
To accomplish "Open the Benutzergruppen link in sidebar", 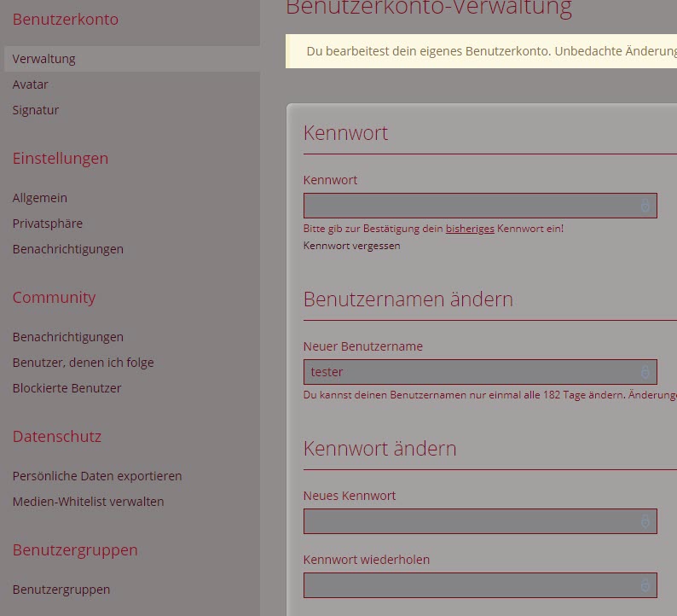I will [61, 590].
